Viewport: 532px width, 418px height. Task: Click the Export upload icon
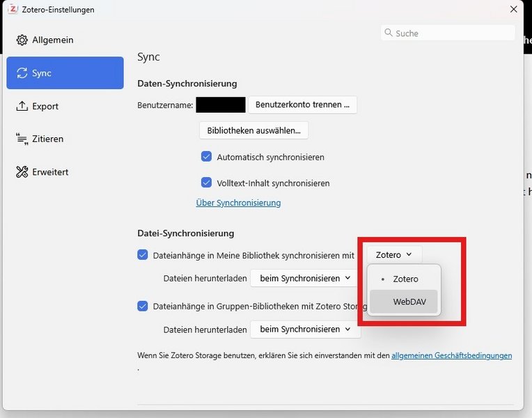(x=22, y=107)
